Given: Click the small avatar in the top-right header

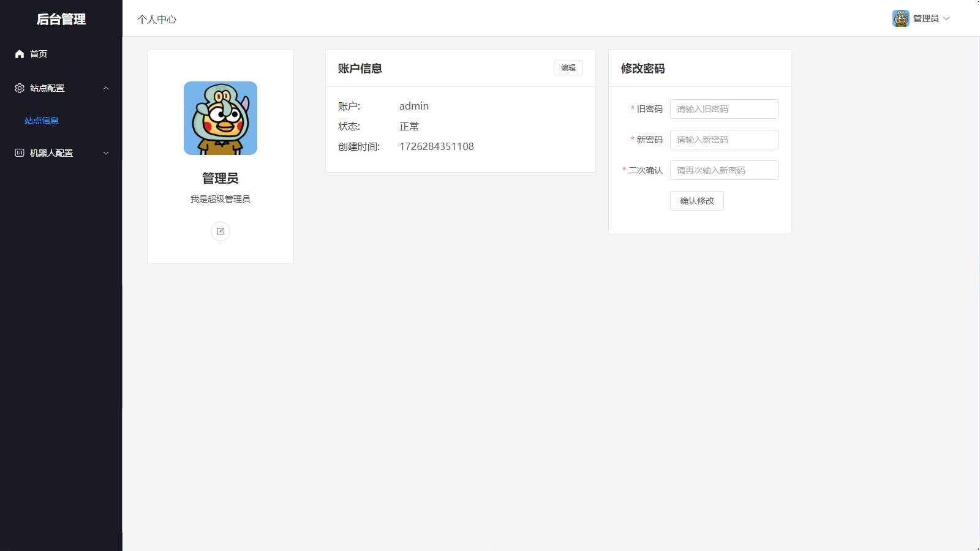Looking at the screenshot, I should 901,18.
